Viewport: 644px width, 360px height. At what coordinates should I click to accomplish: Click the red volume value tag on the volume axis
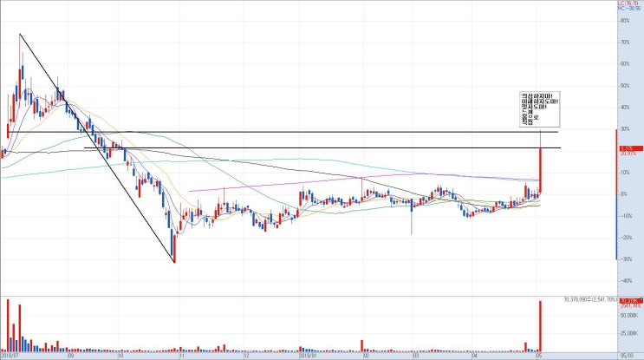pyautogui.click(x=631, y=301)
